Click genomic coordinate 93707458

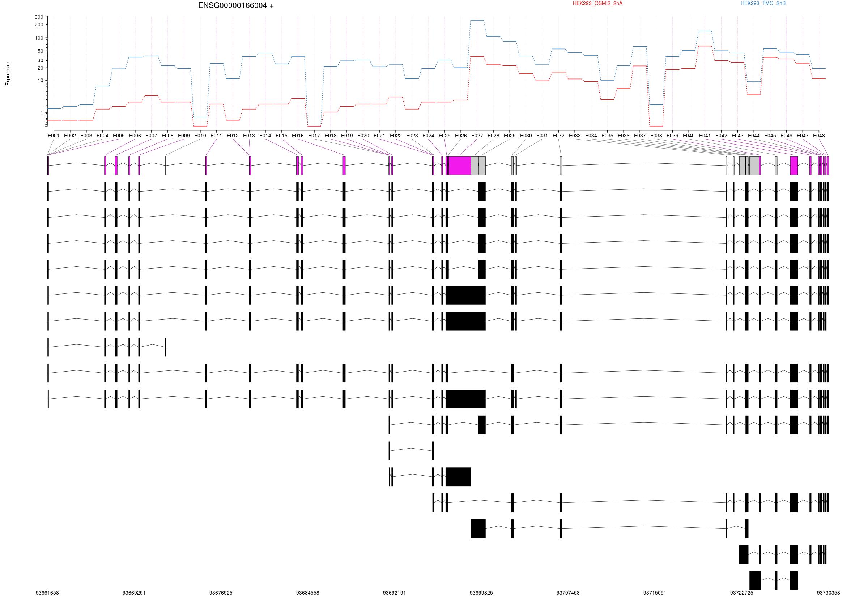(x=568, y=593)
